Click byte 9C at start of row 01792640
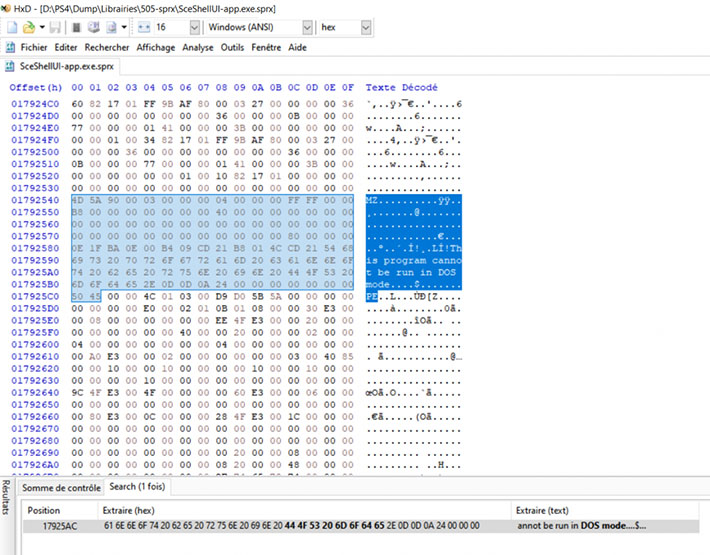 click(x=77, y=392)
